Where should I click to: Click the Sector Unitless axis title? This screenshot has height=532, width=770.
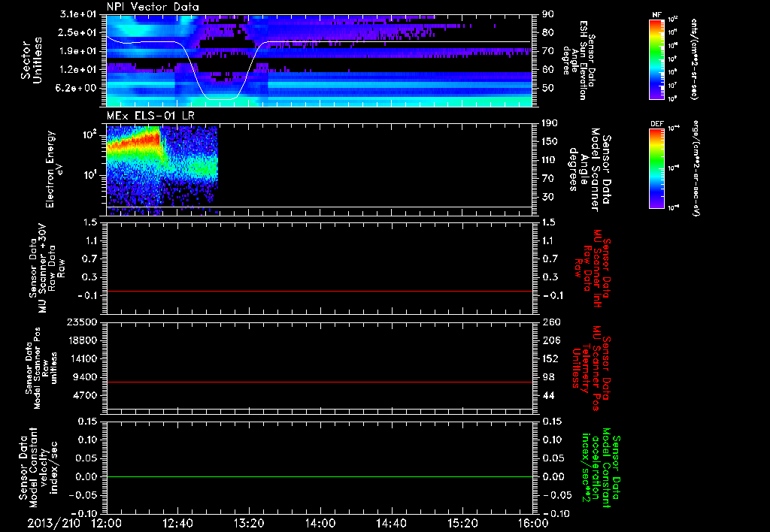(32, 60)
